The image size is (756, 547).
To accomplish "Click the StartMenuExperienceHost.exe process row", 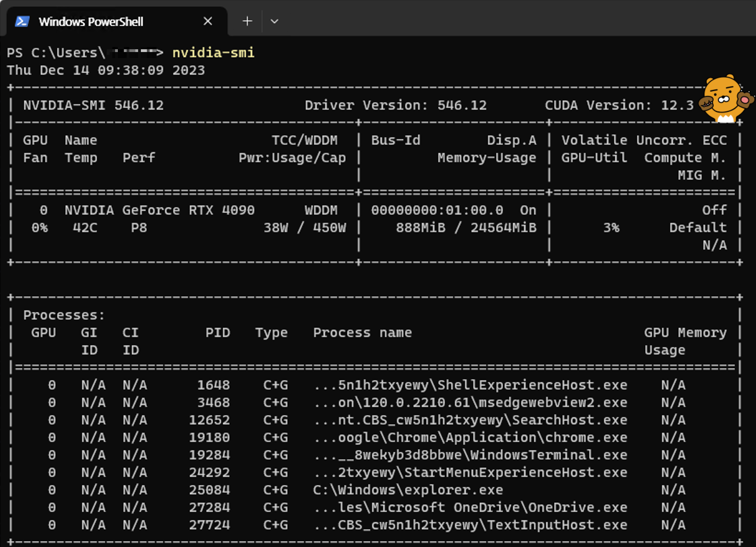I will (x=374, y=473).
